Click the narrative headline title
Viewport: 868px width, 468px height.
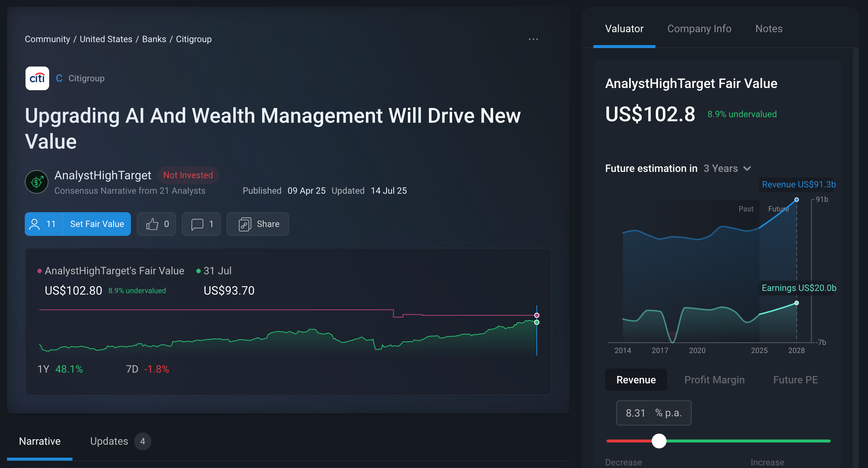pos(272,128)
